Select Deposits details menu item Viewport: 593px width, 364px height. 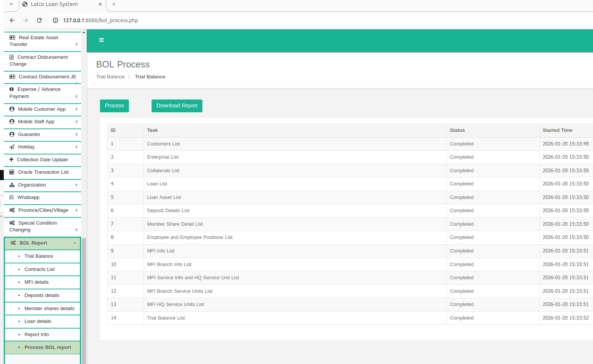pyautogui.click(x=42, y=295)
